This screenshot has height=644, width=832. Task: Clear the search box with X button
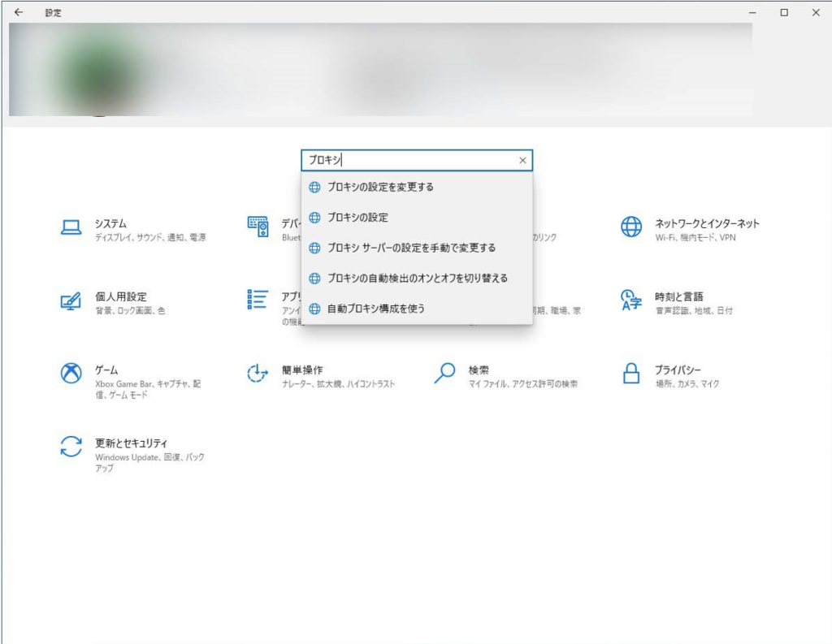[522, 161]
